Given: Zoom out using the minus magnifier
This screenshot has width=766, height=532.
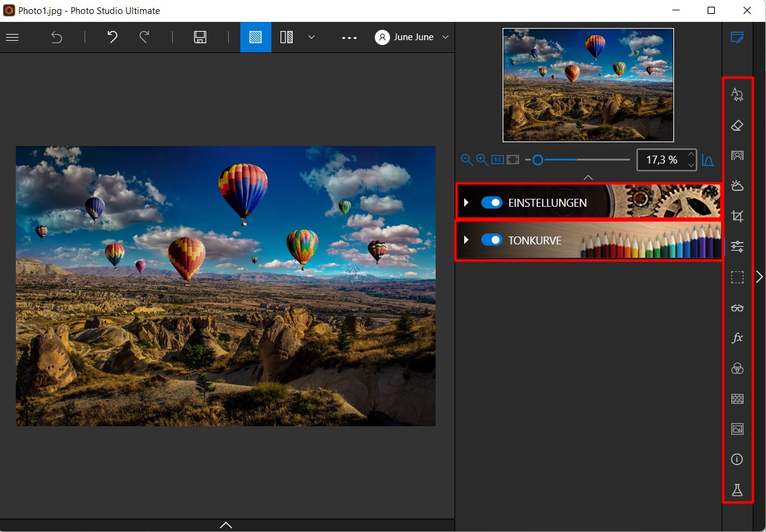Looking at the screenshot, I should (467, 160).
